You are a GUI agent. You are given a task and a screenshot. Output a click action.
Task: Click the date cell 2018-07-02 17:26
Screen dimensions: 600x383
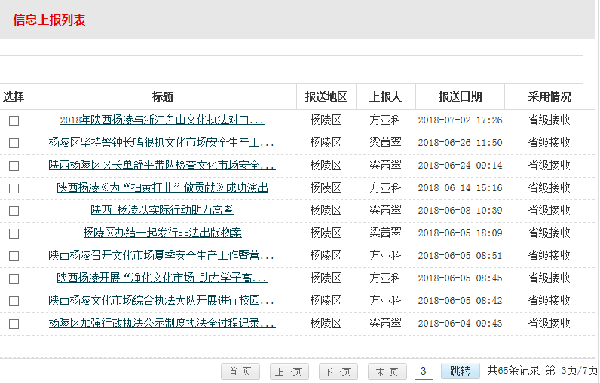pos(460,120)
